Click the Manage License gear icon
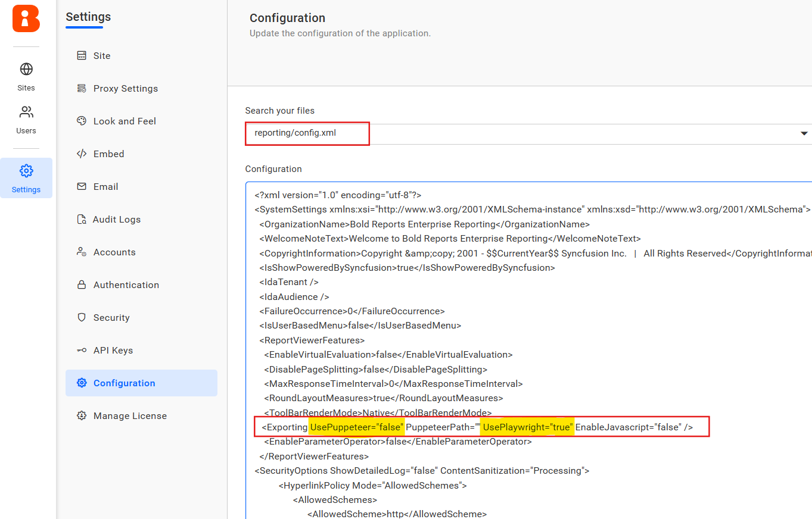 82,415
